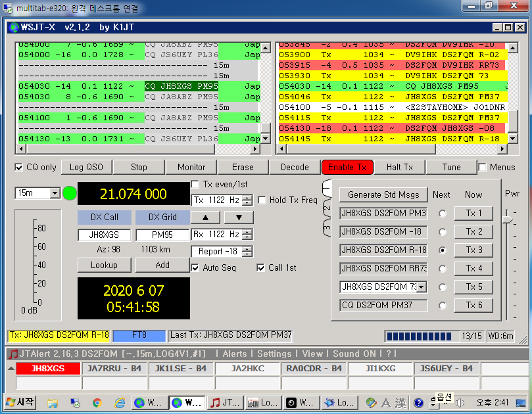Click the Tune button

pos(451,167)
